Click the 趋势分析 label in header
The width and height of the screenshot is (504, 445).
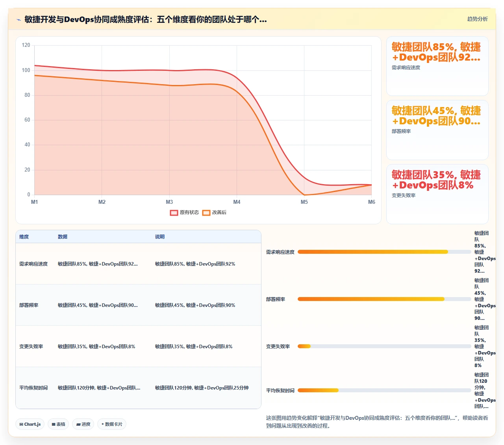[477, 19]
